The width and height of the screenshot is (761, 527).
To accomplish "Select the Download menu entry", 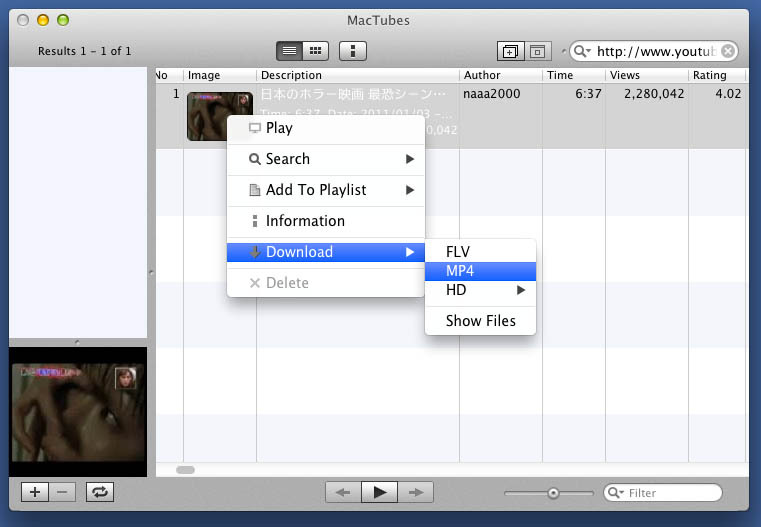I will pos(326,252).
